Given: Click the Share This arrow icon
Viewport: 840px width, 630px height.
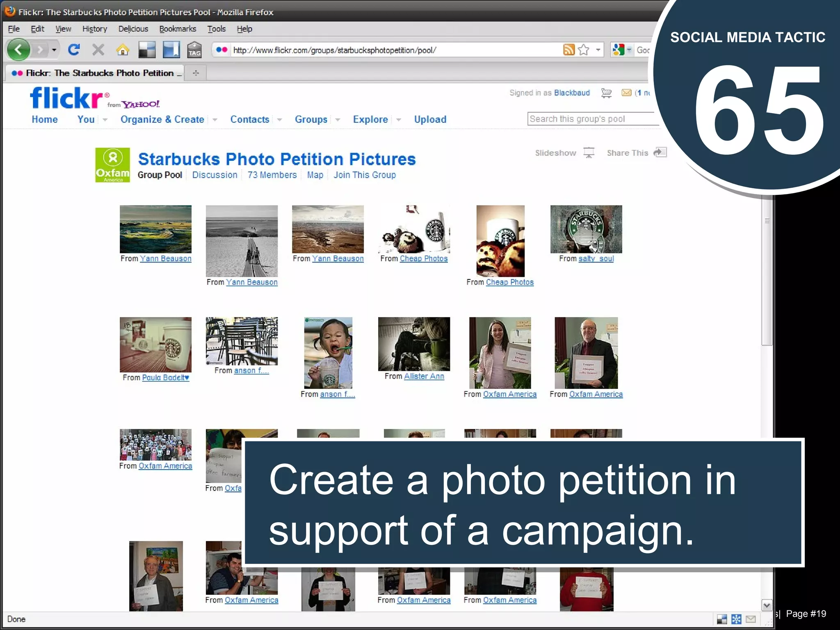Looking at the screenshot, I should [x=660, y=152].
